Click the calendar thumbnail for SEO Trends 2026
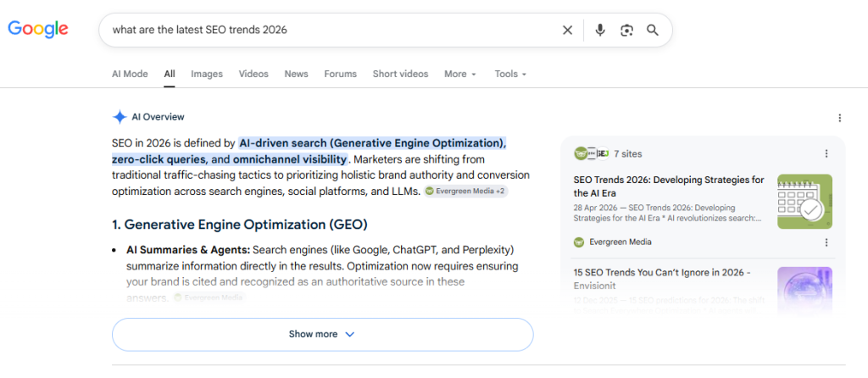This screenshot has height=378, width=868. [804, 202]
